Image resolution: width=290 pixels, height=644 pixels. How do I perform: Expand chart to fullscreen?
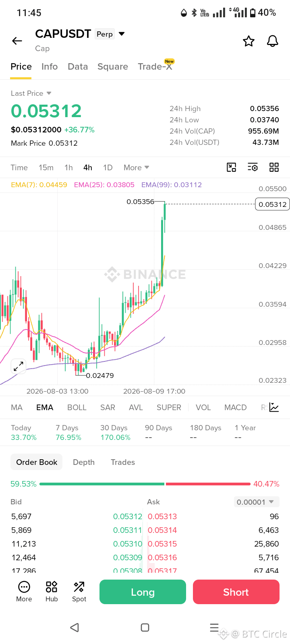click(x=18, y=366)
